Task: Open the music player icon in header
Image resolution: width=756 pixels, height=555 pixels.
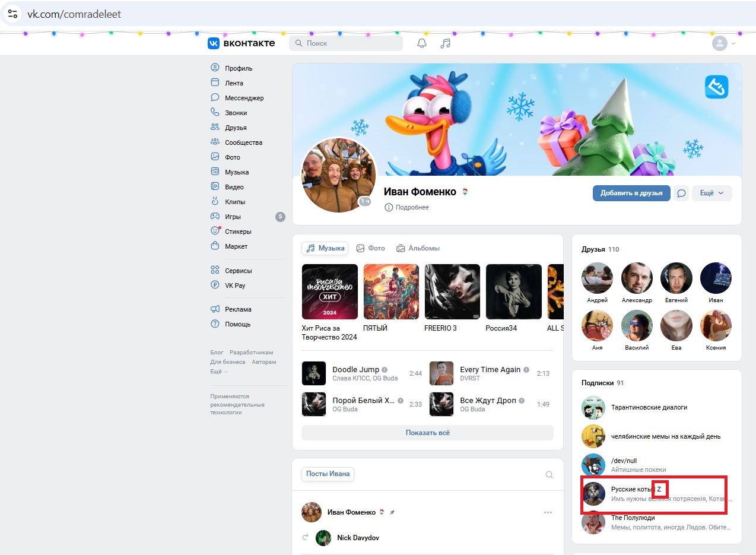Action: click(x=446, y=43)
